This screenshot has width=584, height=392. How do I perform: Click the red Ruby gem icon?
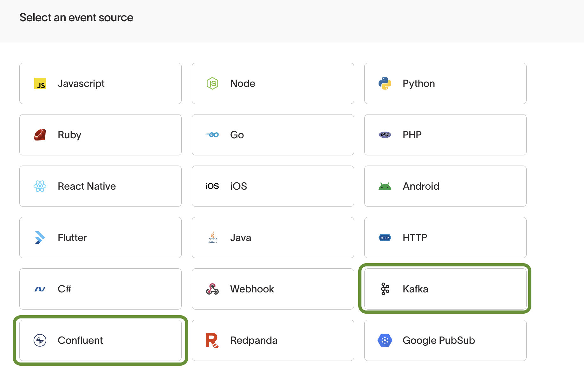[40, 135]
